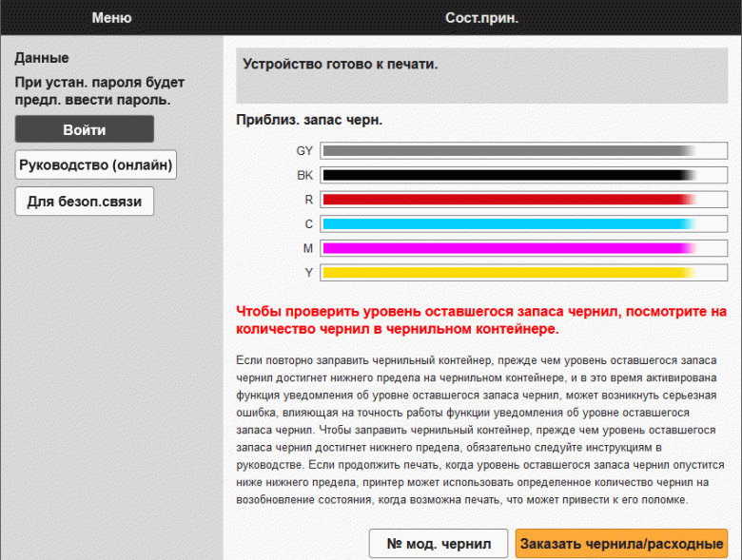Open Руководство (онлайн) manual
Image resolution: width=742 pixels, height=560 pixels.
[95, 164]
